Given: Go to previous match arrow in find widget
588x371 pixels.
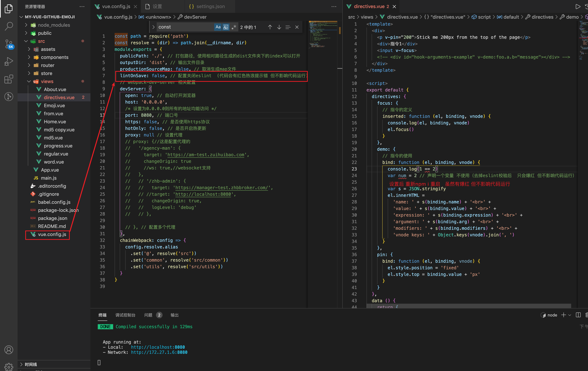Looking at the screenshot, I should [x=270, y=27].
